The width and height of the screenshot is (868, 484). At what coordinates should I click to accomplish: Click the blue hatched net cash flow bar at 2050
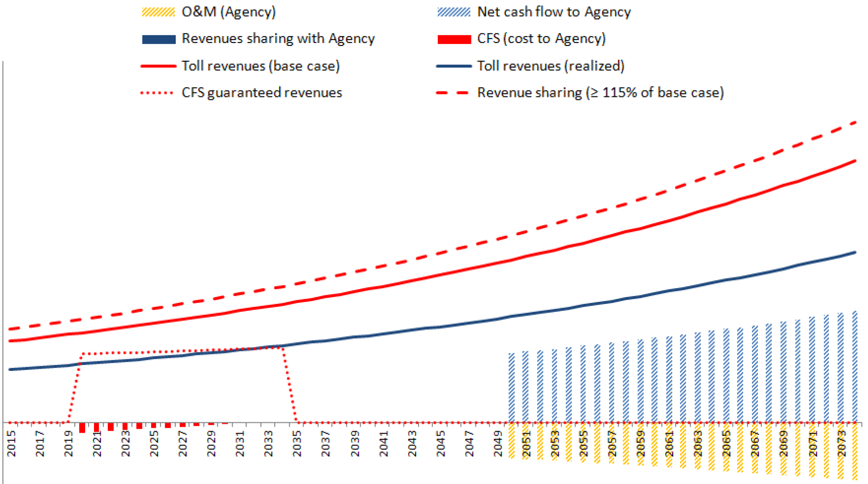[512, 388]
